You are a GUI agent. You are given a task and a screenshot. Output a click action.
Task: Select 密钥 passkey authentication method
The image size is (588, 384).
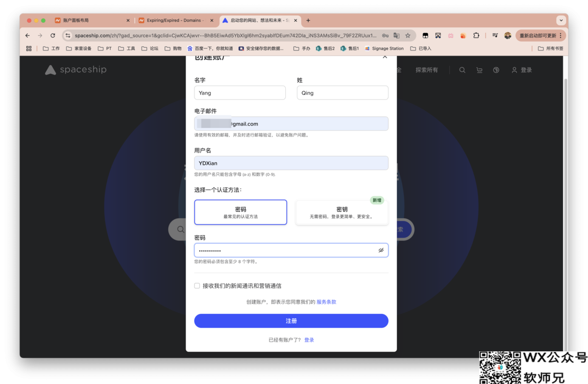click(341, 212)
